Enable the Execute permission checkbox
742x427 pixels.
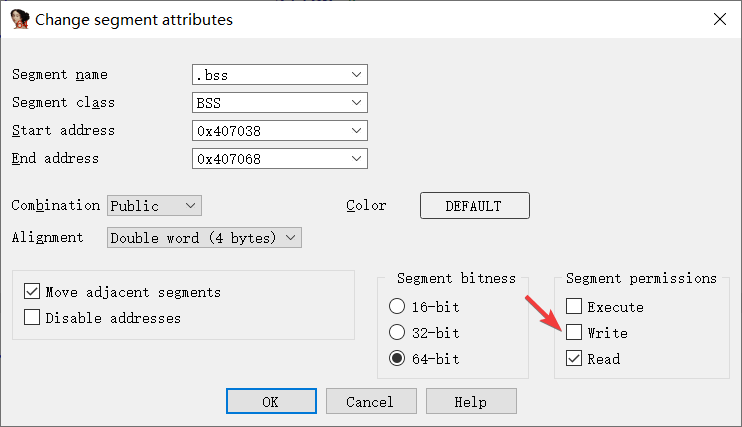pyautogui.click(x=574, y=307)
